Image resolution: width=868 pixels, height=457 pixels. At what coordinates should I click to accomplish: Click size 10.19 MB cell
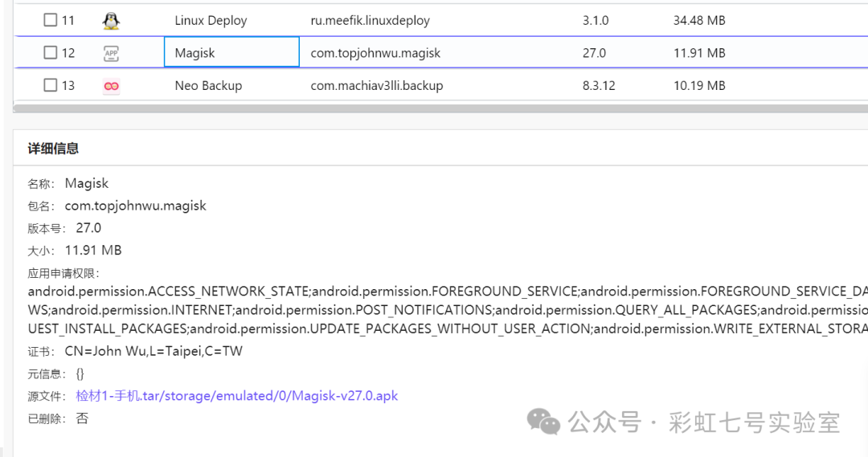coord(699,86)
